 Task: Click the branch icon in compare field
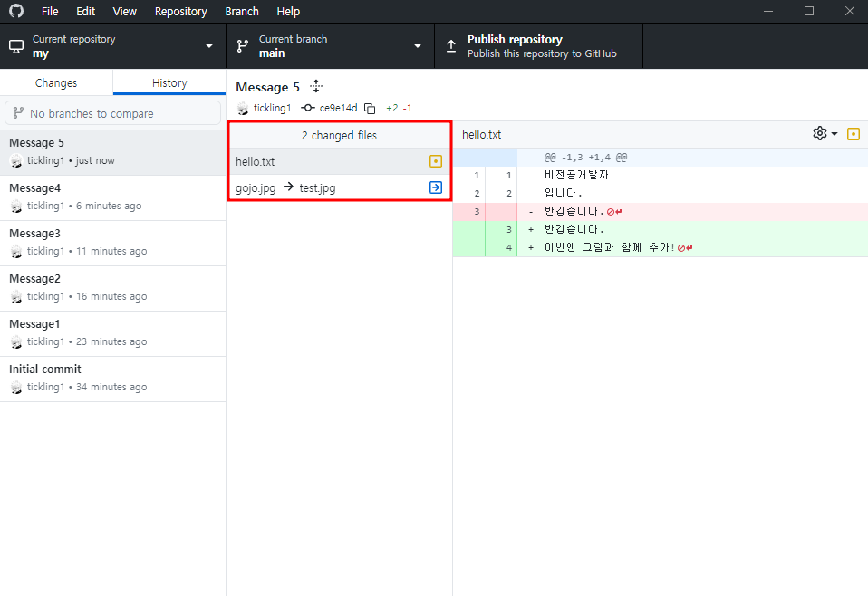point(18,113)
